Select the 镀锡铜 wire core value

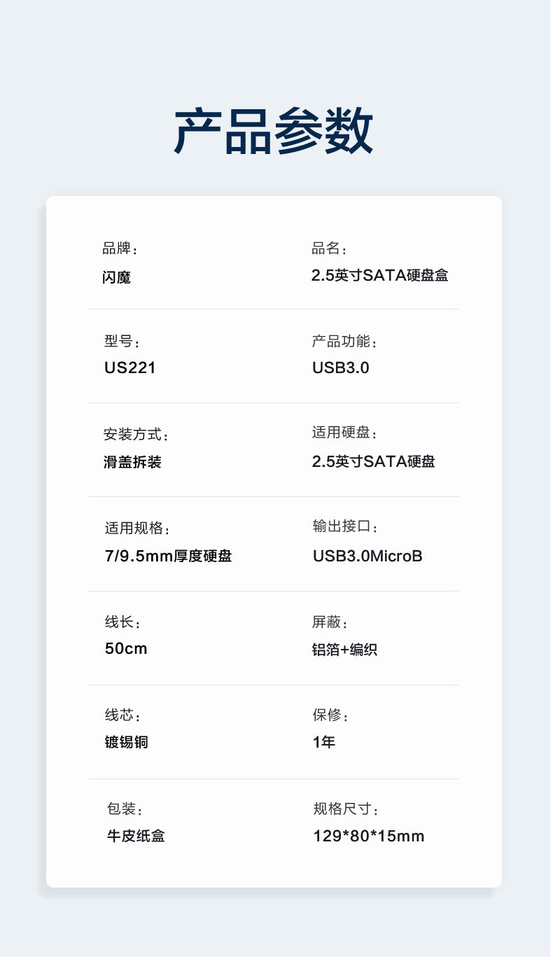pyautogui.click(x=126, y=742)
